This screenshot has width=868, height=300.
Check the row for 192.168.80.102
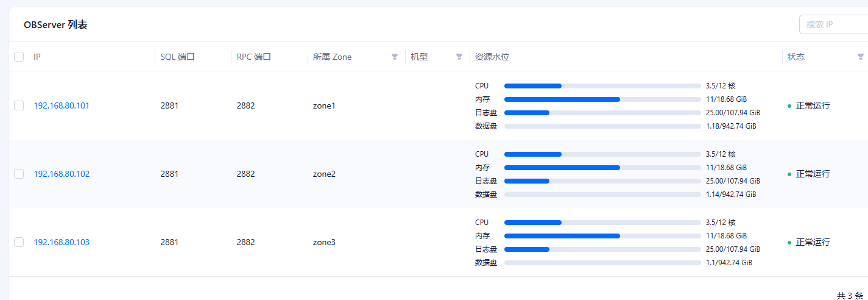19,174
